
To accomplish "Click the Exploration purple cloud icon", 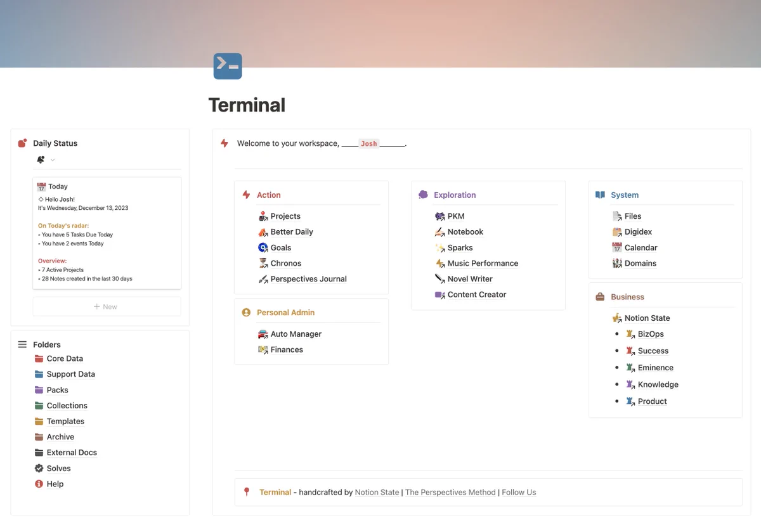I will point(423,195).
